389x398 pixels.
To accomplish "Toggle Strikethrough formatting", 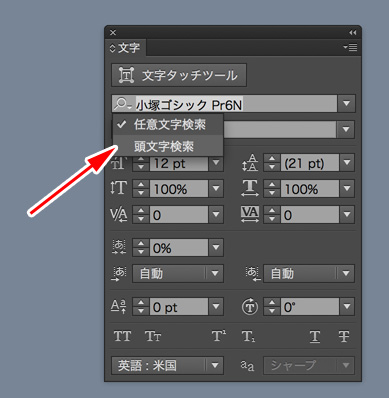I will pyautogui.click(x=344, y=336).
